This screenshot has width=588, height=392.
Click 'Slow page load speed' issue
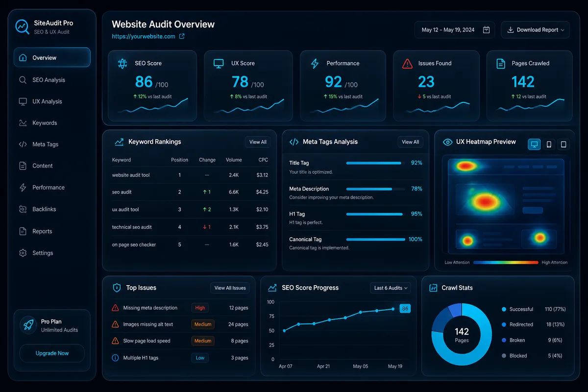(147, 341)
